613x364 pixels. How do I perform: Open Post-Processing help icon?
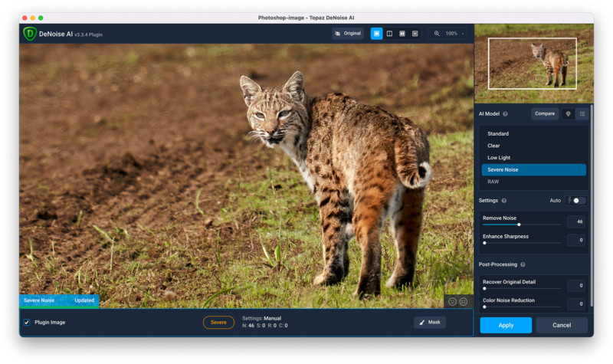tap(523, 264)
